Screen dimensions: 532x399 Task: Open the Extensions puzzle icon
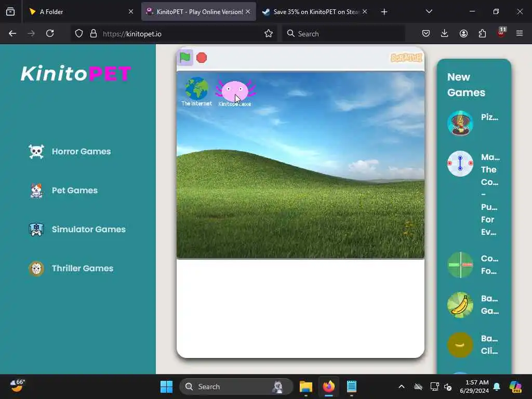[482, 34]
